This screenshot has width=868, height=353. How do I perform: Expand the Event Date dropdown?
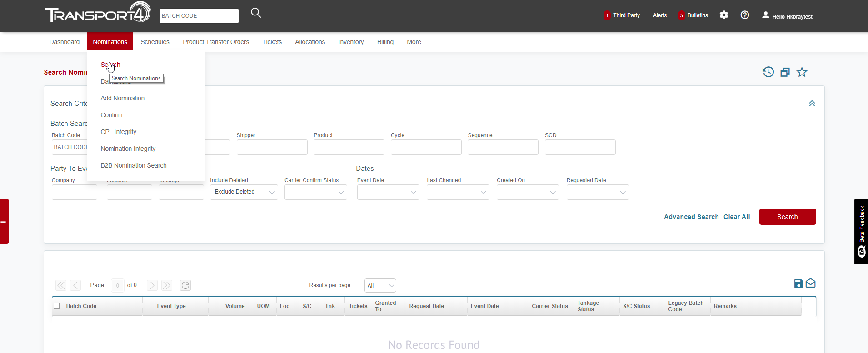[388, 192]
